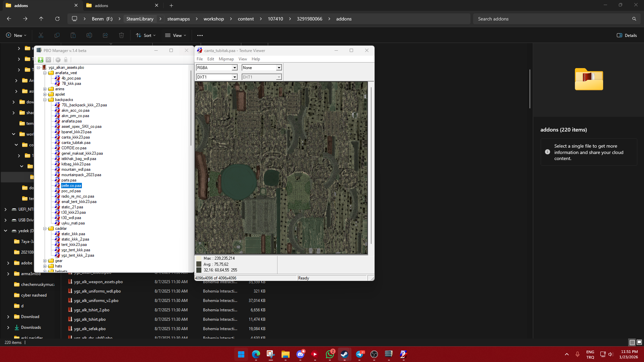Open the See more ellipsis in Explorer toolbar
Viewport: 644px width, 362px height.
click(x=200, y=35)
